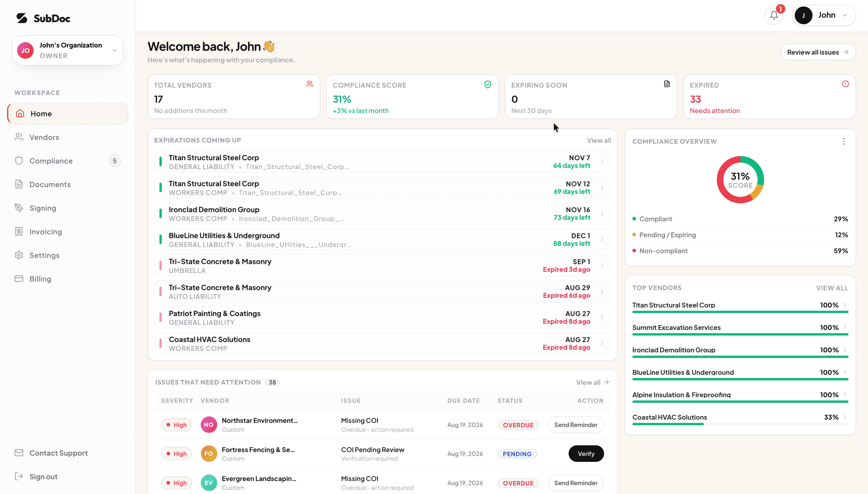868x494 pixels.
Task: Open Compliance page
Action: point(68,161)
